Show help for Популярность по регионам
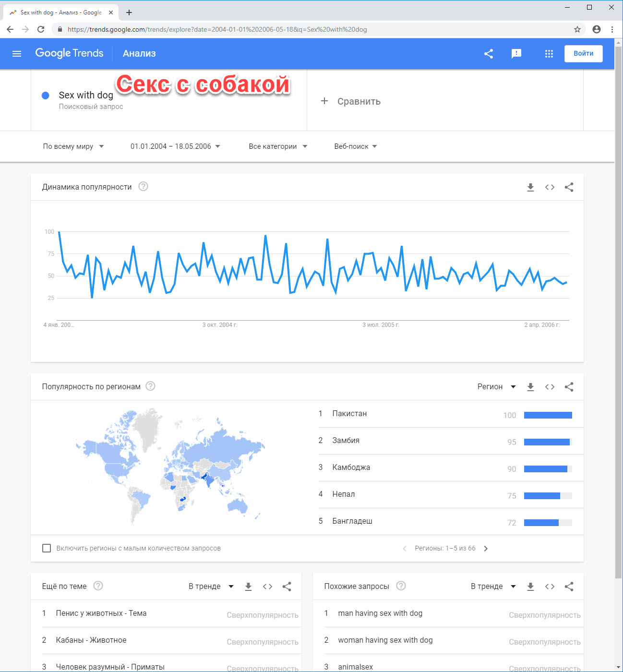This screenshot has height=672, width=623. 150,386
